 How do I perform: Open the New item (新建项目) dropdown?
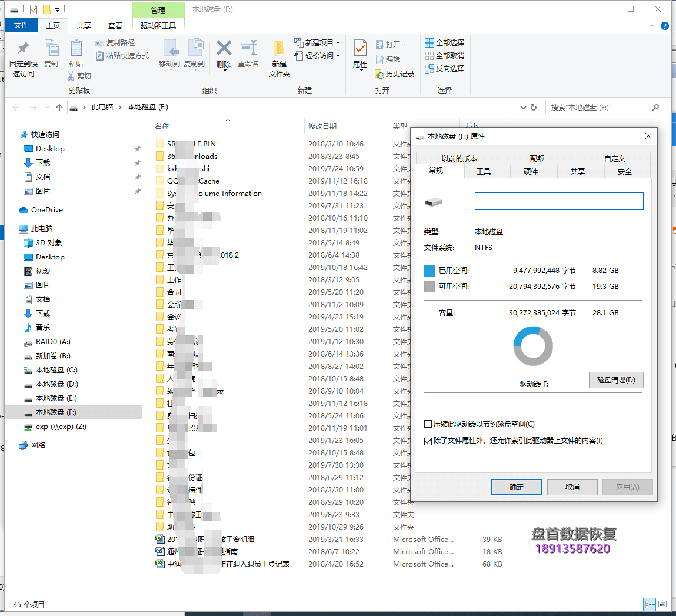[x=317, y=43]
